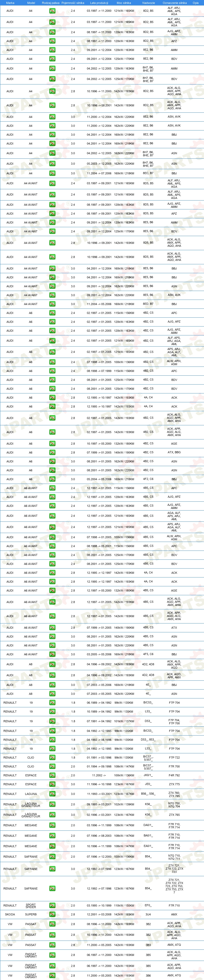Click the fuel icon in the LAGUNA GRANDTOUR 2.0 row
Image resolution: width=204 pixels, height=980 pixels.
52,804
